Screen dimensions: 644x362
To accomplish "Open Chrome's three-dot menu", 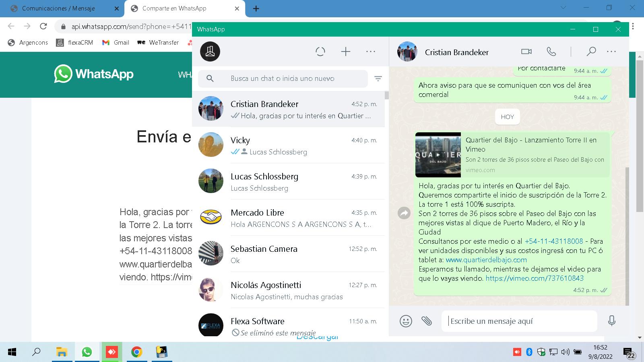I will (x=633, y=26).
